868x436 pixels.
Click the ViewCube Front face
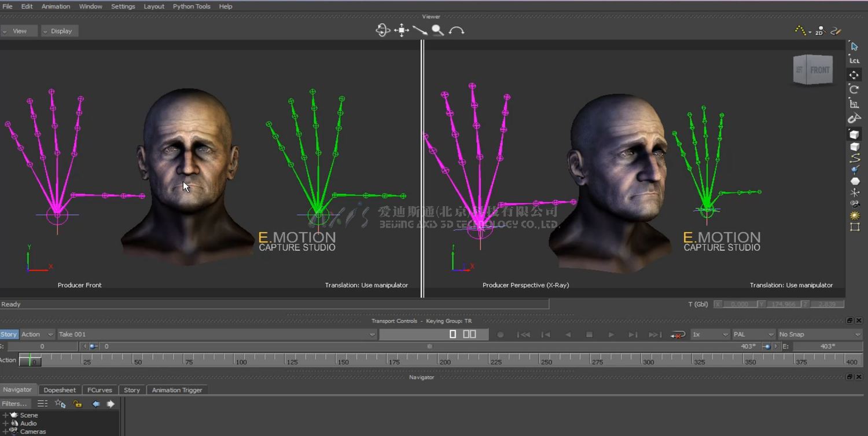[819, 70]
